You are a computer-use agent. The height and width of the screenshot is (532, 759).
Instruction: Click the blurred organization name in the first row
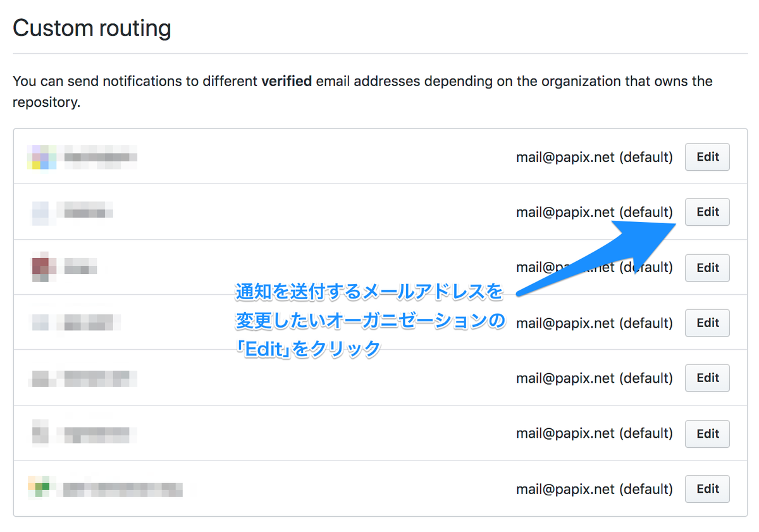pos(100,157)
